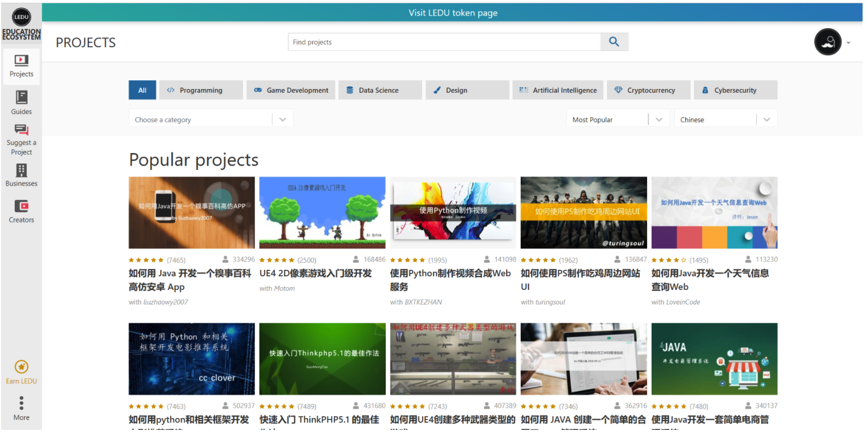Open the Java 高仿安卓 App project thumbnail
Screen dimensions: 868x444
pyautogui.click(x=192, y=212)
